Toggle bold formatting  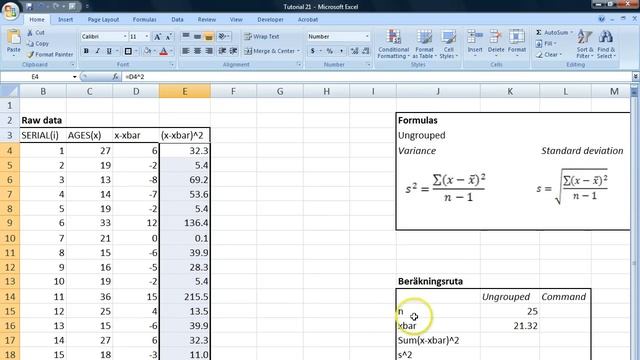coord(86,51)
